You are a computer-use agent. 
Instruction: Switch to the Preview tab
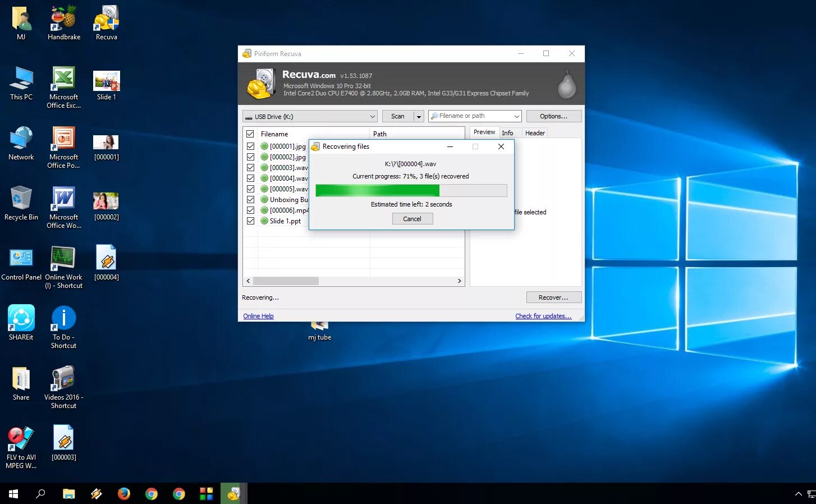pyautogui.click(x=484, y=132)
